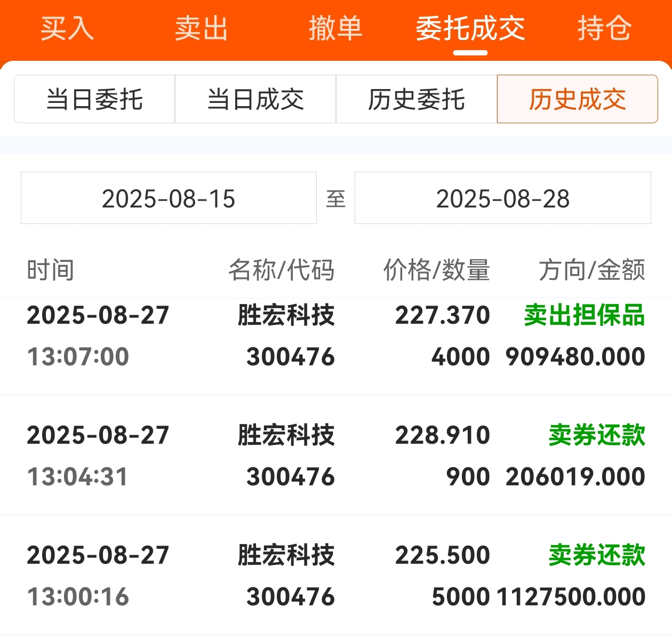Open end date picker 2025-08-28
This screenshot has height=640, width=672.
[503, 198]
